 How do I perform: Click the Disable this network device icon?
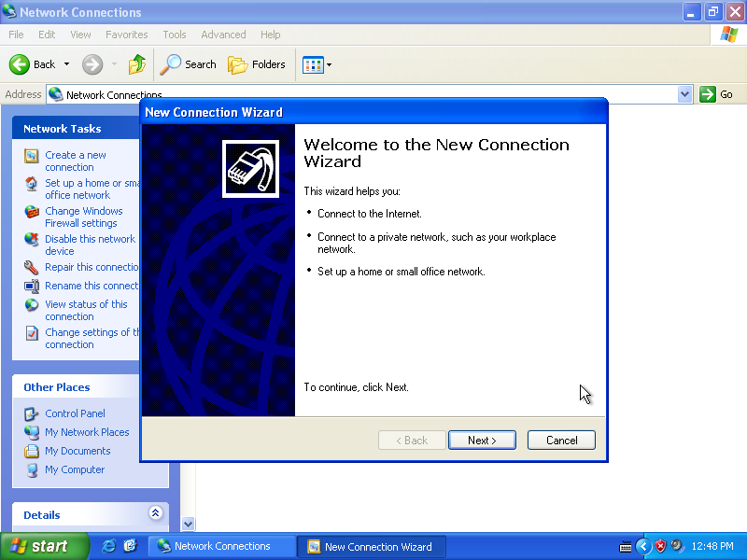[32, 240]
